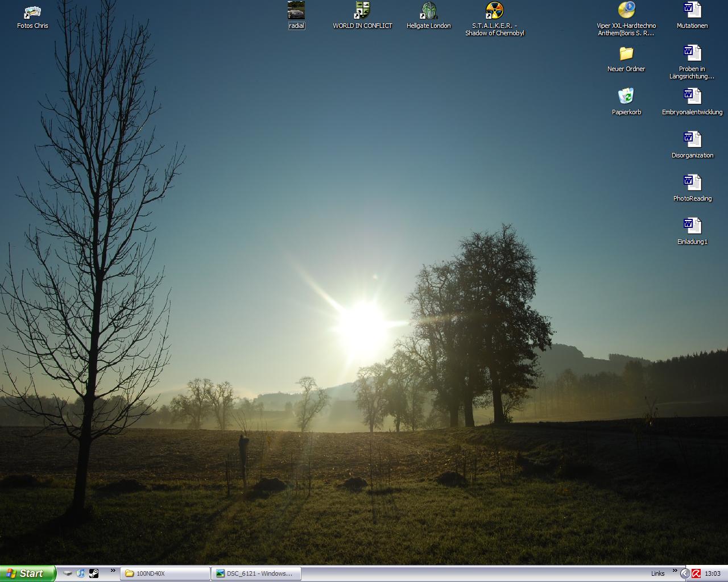This screenshot has height=582, width=728.
Task: Launch Steam from Quick Launch
Action: (x=94, y=573)
